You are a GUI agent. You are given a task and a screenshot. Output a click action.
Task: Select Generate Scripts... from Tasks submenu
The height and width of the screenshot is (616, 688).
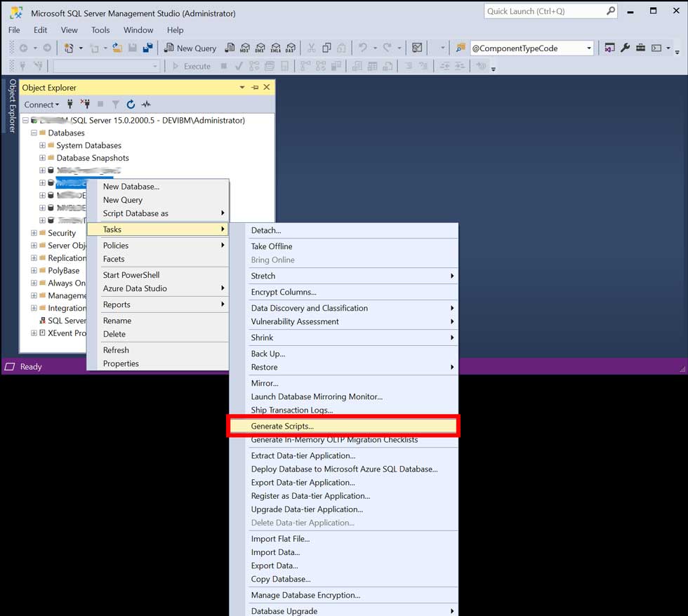click(x=343, y=426)
